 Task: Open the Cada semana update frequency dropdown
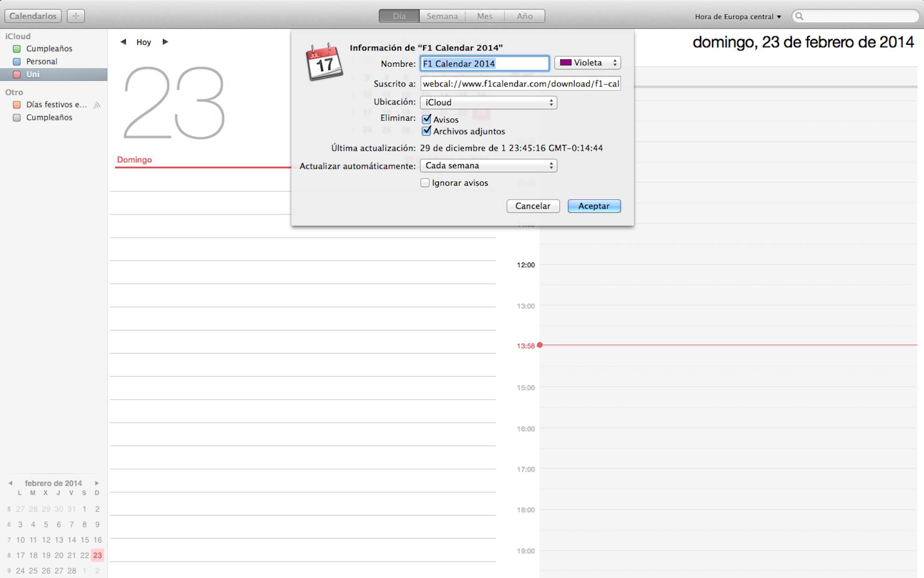click(488, 166)
